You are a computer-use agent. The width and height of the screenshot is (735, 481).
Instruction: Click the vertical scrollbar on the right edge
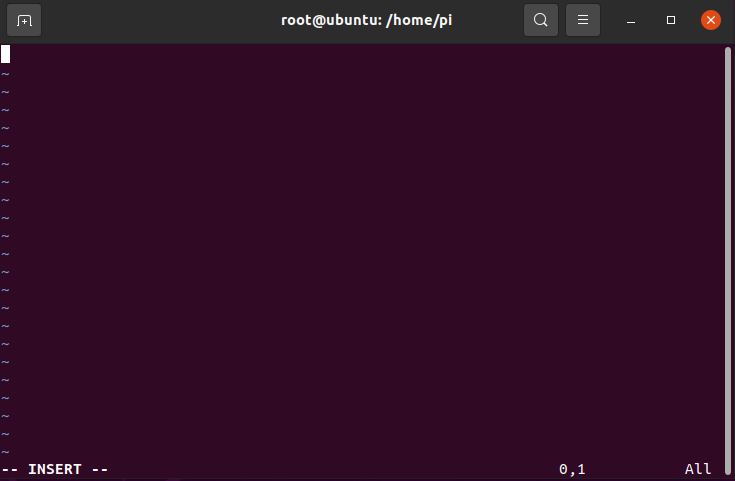pos(728,260)
